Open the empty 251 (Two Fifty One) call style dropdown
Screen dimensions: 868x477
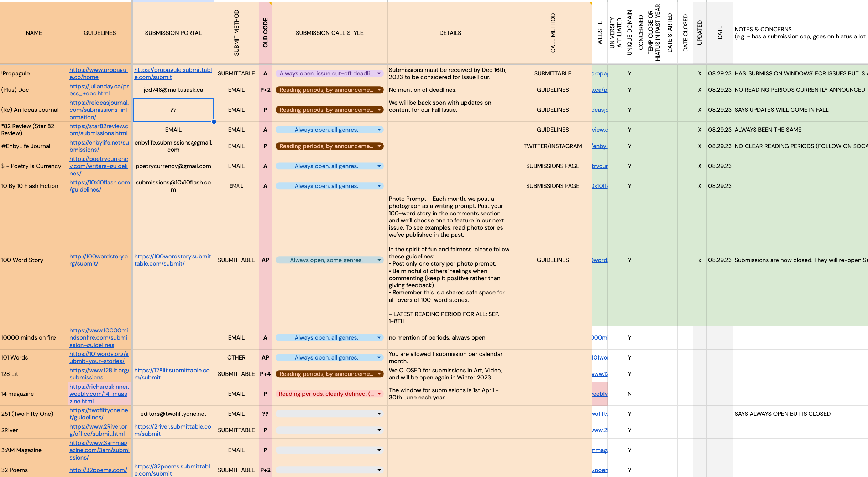click(x=329, y=414)
